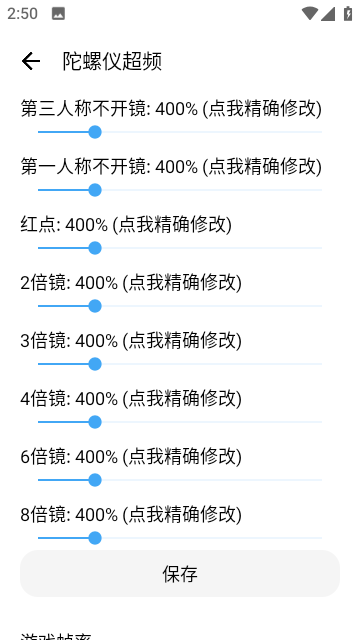The height and width of the screenshot is (640, 360).
Task: Click the 4倍镜 slider thumb
Action: tap(95, 422)
